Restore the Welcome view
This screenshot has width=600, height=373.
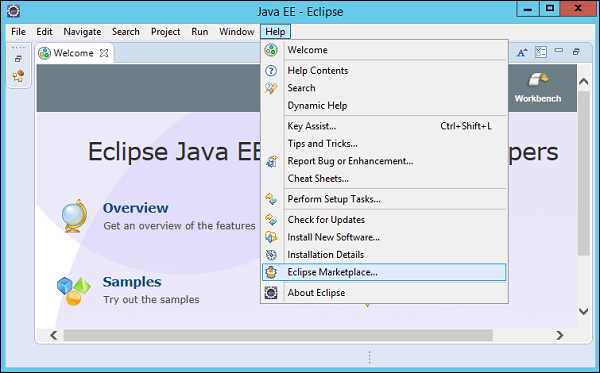[576, 52]
